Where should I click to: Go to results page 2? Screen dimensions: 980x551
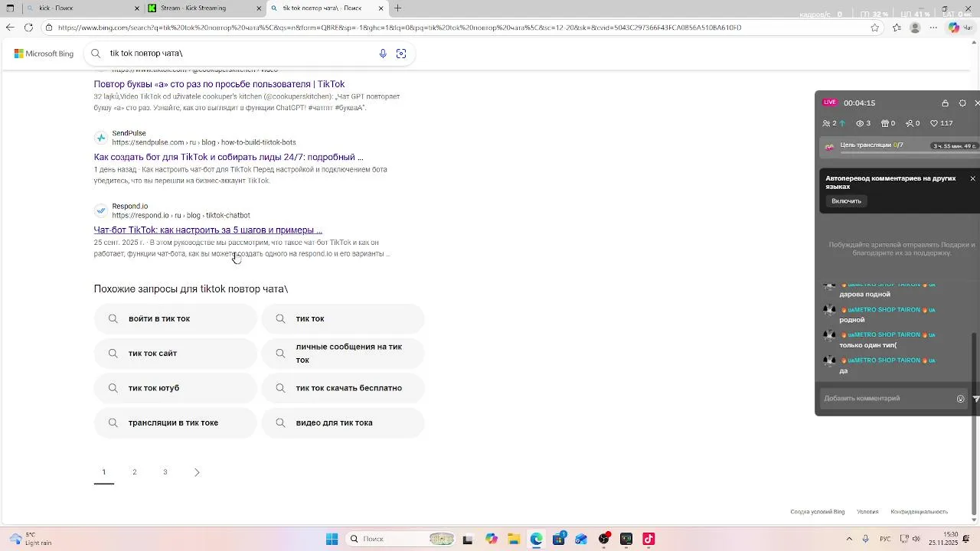tap(135, 472)
